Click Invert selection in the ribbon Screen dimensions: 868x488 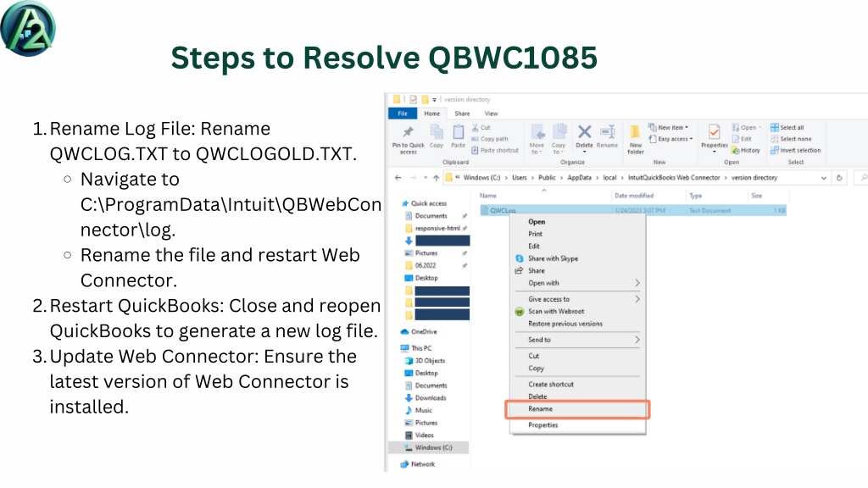795,150
